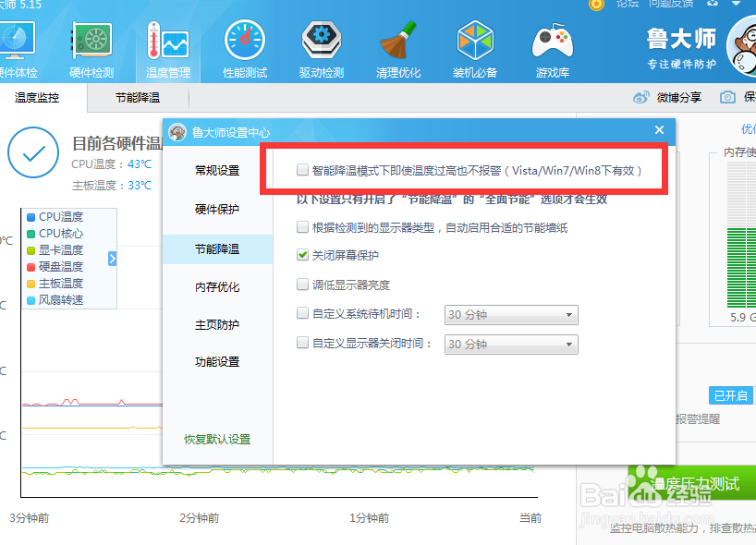
Task: Click the 微博分享 text link
Action: 679,98
